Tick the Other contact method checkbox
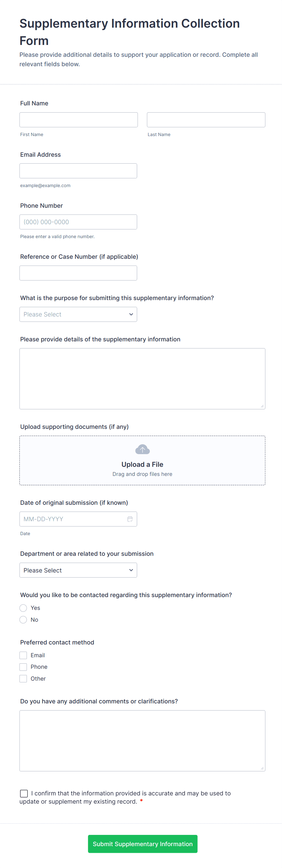 click(23, 678)
